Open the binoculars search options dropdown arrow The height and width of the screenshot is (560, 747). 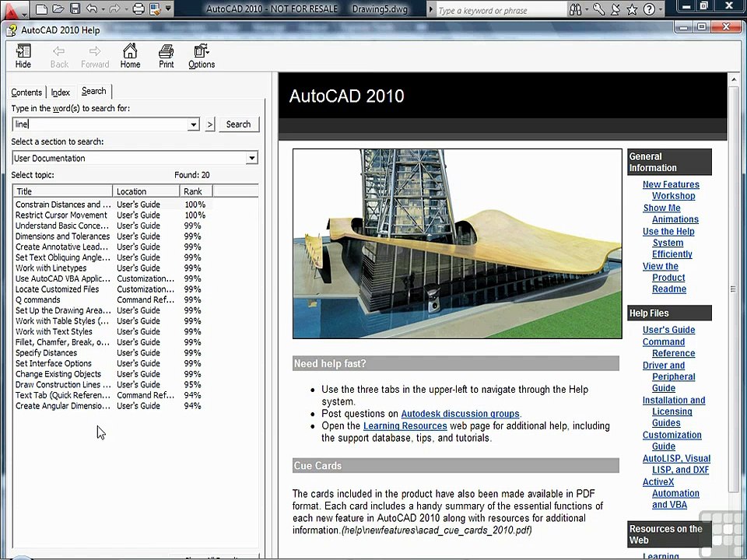(587, 9)
